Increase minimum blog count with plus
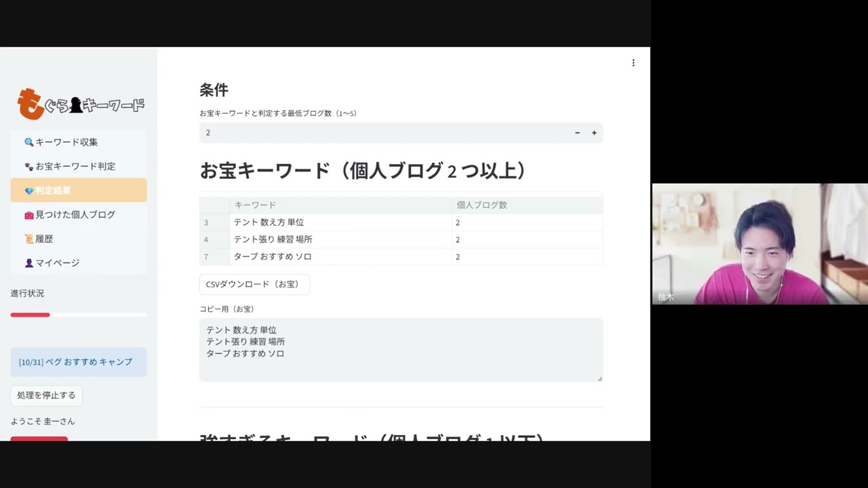 click(594, 133)
